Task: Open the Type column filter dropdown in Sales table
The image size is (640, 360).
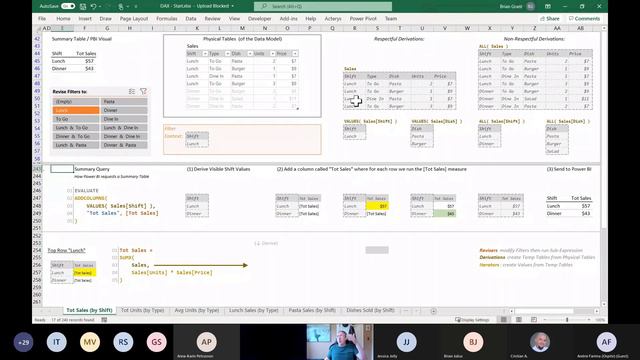Action: point(228,53)
